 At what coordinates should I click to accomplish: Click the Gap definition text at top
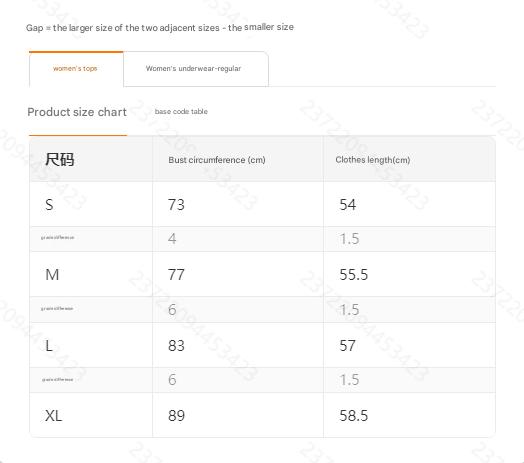tap(160, 27)
